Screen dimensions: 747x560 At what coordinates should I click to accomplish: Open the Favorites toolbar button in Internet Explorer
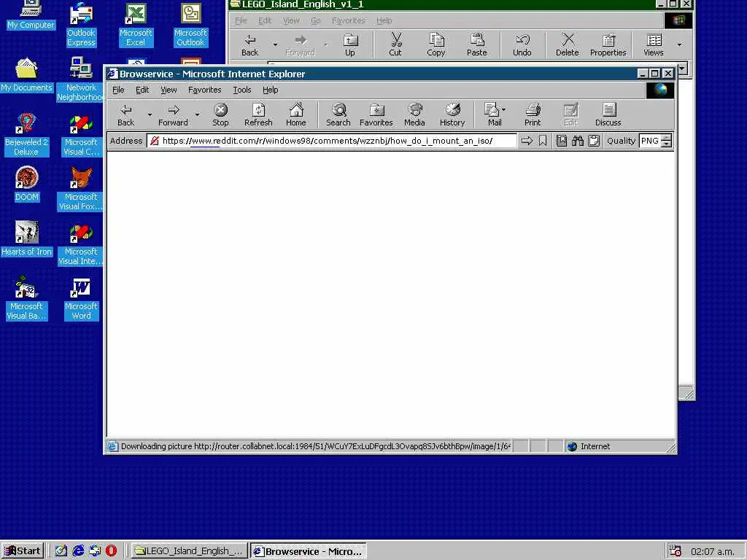click(376, 115)
